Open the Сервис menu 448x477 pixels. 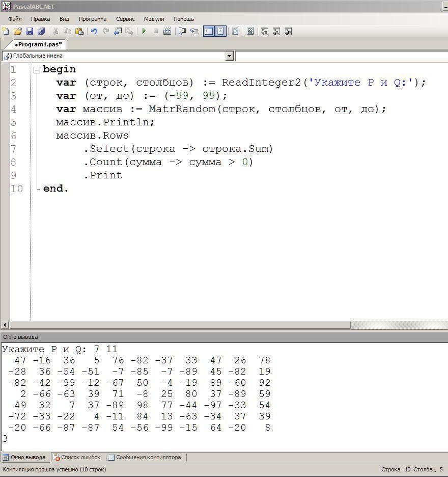click(x=125, y=19)
